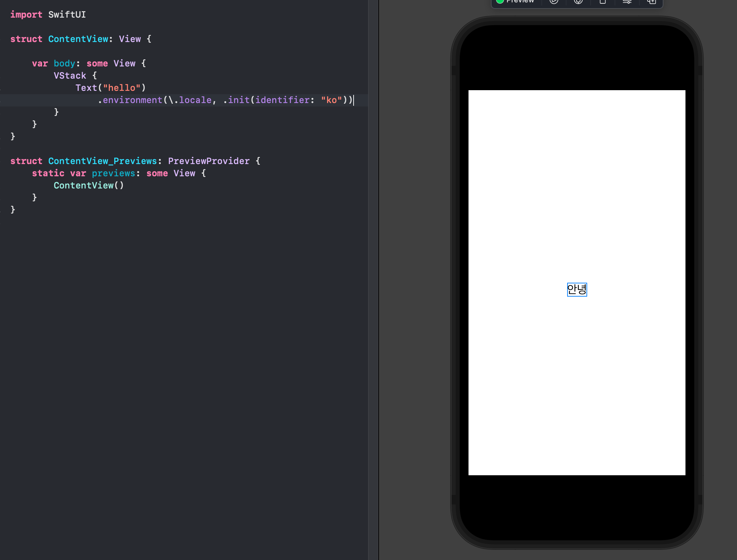
Task: Click the VStack keyword in the code
Action: point(70,76)
